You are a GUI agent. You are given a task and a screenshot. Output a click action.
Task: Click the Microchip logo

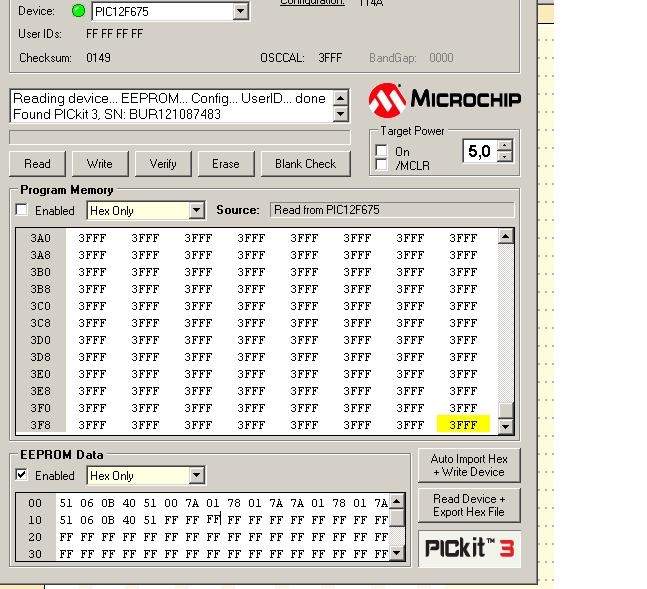[x=445, y=100]
